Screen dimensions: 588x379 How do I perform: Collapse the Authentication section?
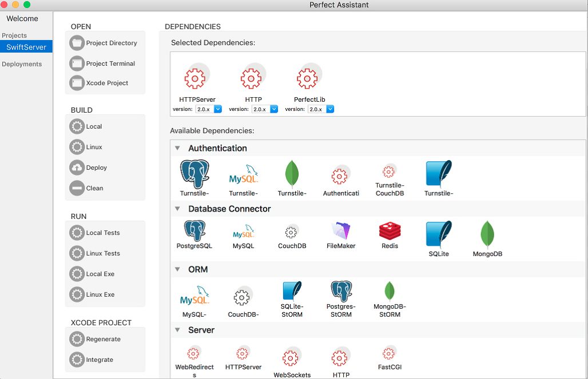pos(177,148)
